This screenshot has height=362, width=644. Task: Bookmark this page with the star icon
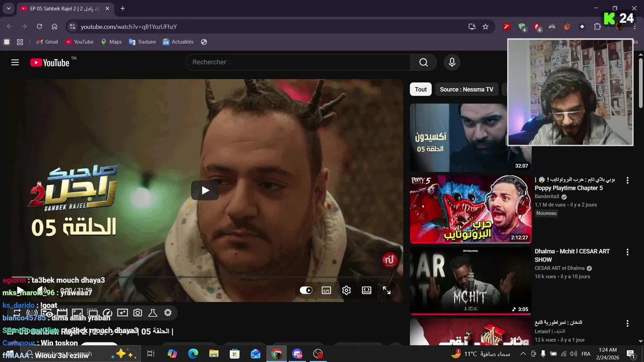(x=486, y=27)
